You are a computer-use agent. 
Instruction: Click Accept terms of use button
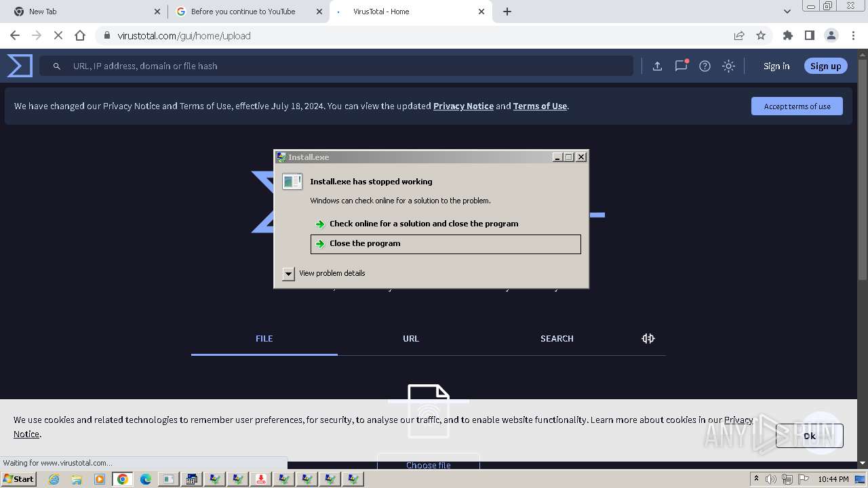point(797,106)
